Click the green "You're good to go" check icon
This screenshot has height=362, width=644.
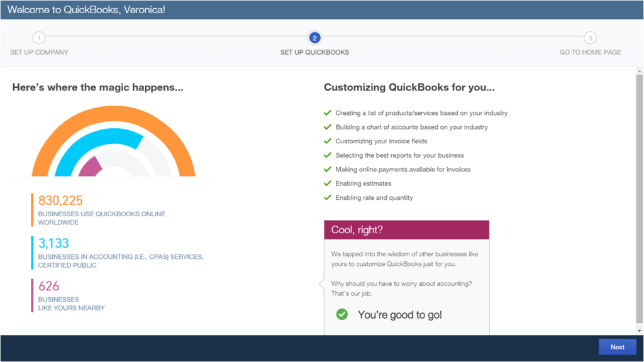tap(341, 314)
